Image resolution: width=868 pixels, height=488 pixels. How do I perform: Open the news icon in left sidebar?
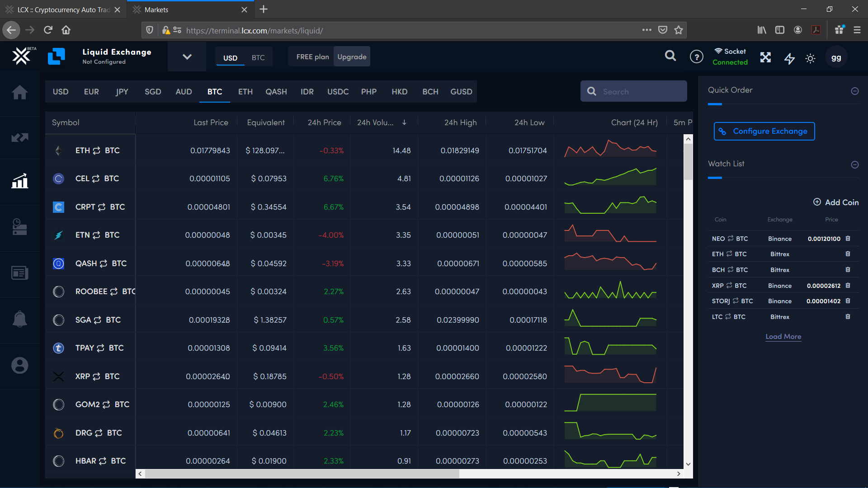[x=19, y=272]
